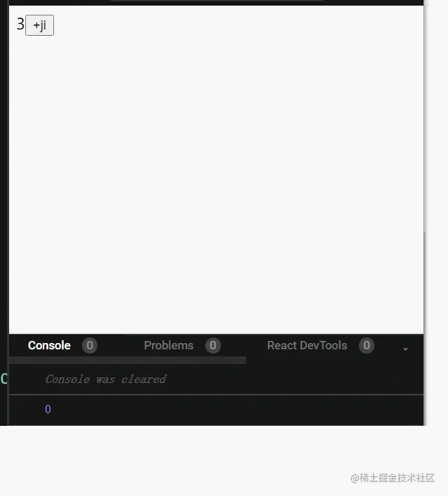Open the React DevTools tab
448x496 pixels.
pos(307,345)
